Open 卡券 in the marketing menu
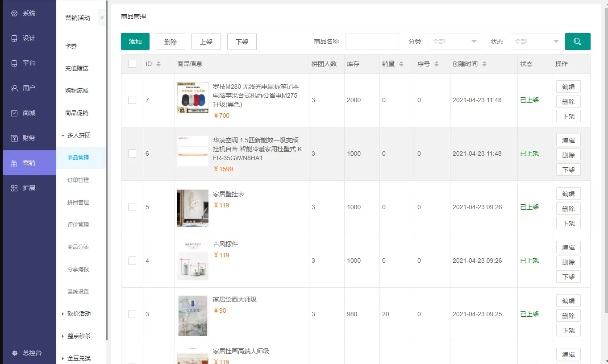The image size is (608, 364). tap(71, 46)
